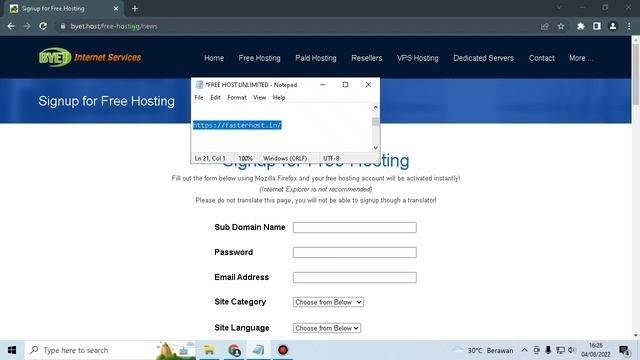Click the padlock site info icon
Viewport: 640px width, 360px height.
[x=62, y=26]
